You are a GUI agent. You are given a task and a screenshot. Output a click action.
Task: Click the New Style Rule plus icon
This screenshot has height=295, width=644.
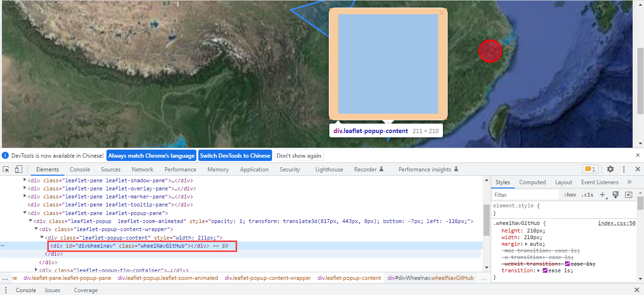602,195
